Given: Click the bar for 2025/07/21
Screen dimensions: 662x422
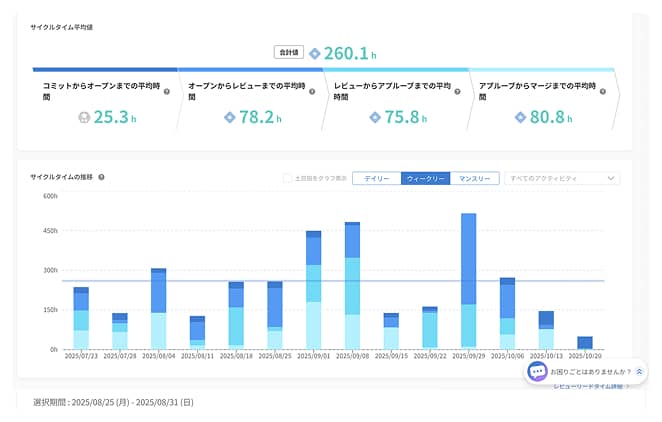Looking at the screenshot, I should [x=81, y=318].
